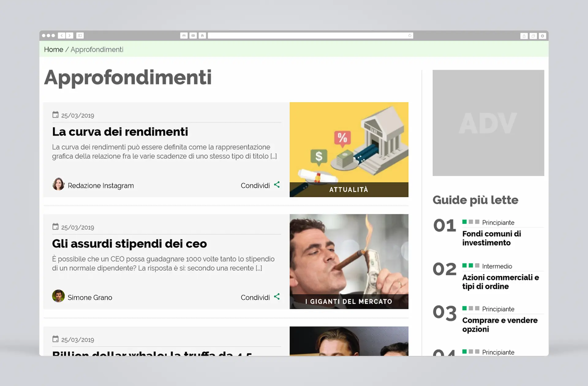Click the 02 number in Guide più lette

pos(445,269)
